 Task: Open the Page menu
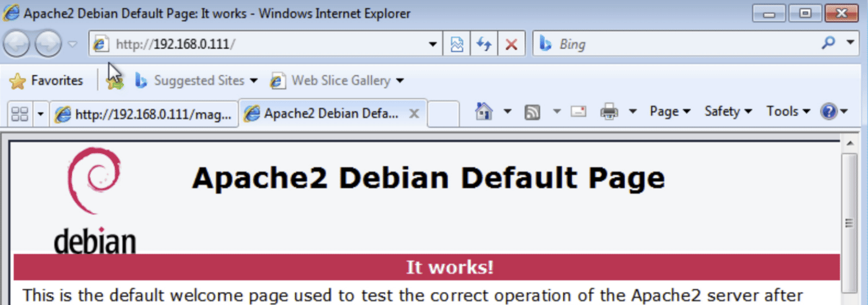point(670,112)
